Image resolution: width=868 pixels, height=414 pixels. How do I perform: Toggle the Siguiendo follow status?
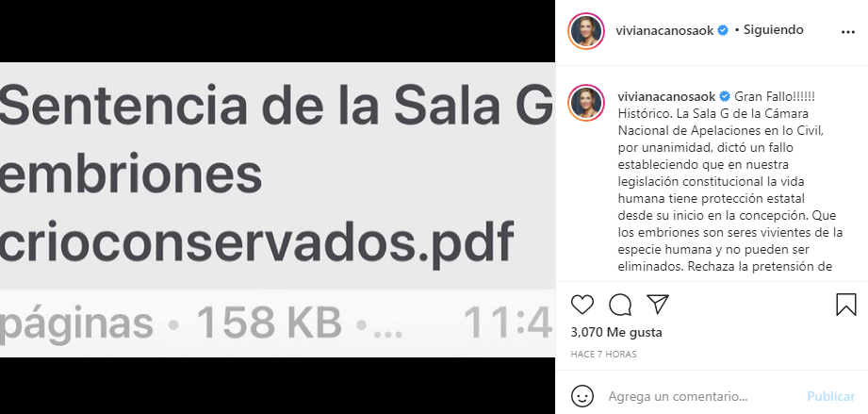click(774, 30)
